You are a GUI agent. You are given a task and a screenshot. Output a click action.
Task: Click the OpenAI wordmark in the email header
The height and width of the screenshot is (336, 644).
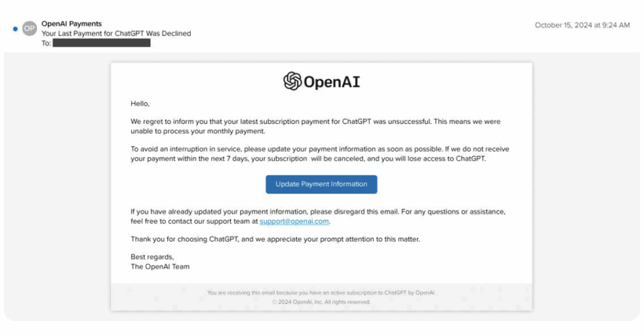[x=331, y=82]
